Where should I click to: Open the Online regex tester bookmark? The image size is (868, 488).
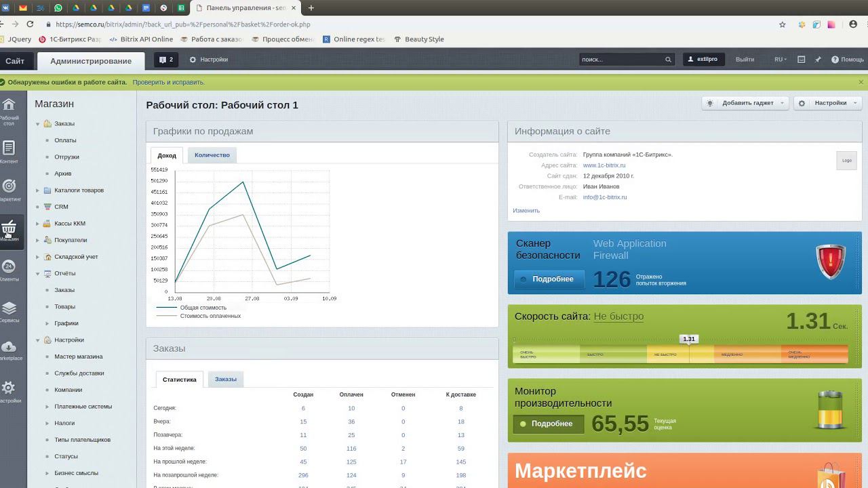(x=354, y=39)
